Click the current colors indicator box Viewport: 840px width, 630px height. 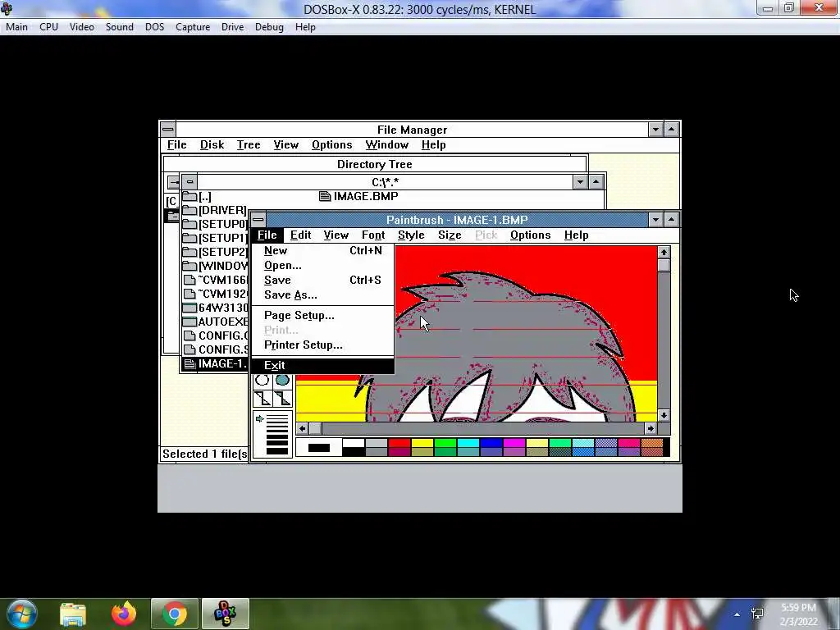click(319, 448)
